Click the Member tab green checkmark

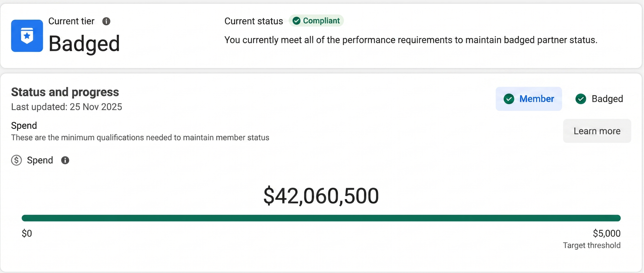coord(509,99)
